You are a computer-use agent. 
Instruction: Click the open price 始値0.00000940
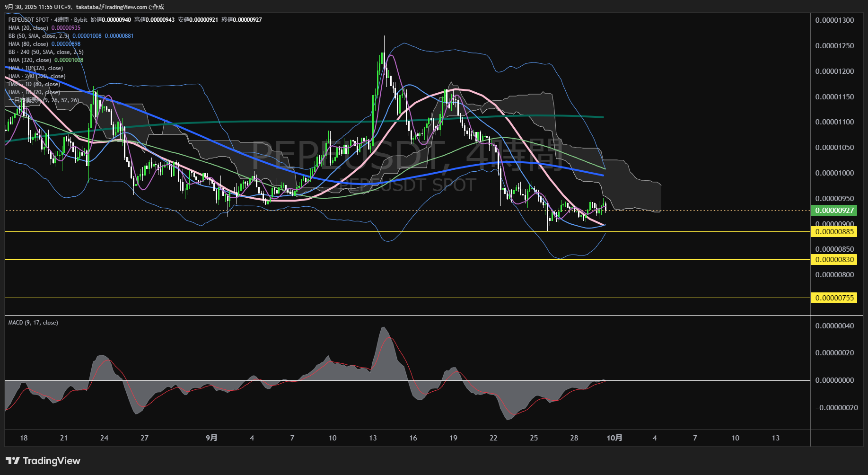[111, 20]
